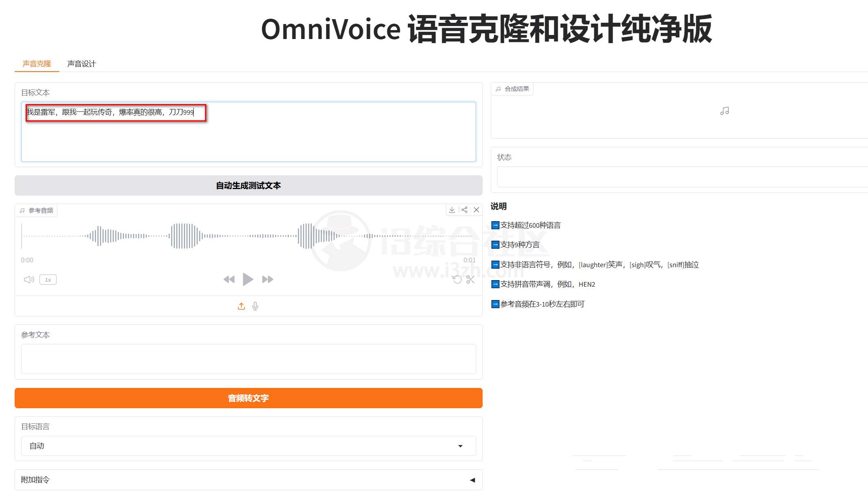Upload a reference audio file
868x492 pixels.
click(x=241, y=306)
